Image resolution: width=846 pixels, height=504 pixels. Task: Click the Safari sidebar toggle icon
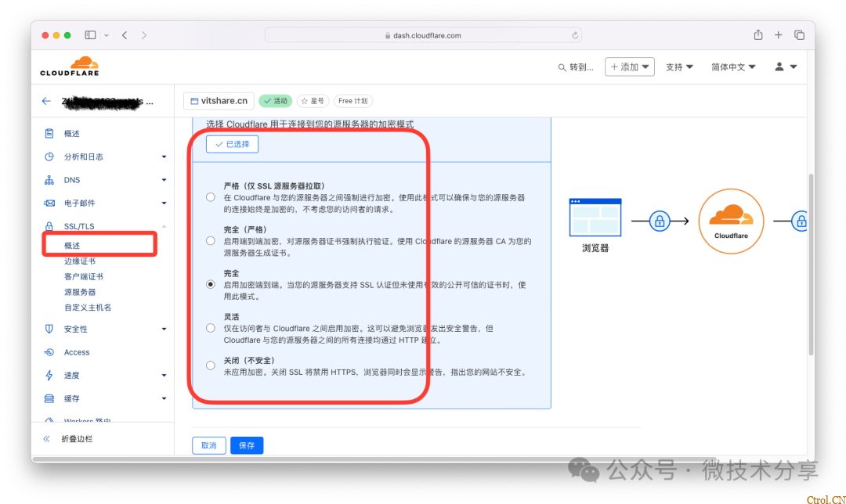pos(90,35)
